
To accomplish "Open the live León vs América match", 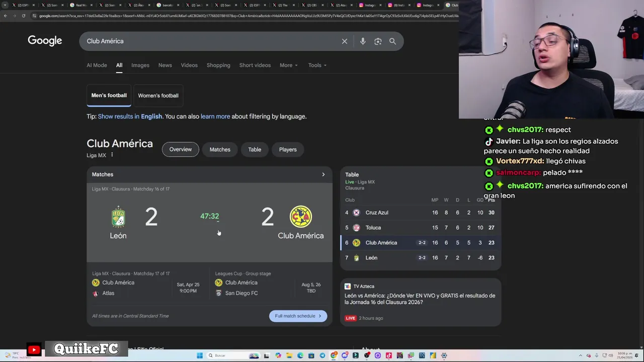I will click(209, 223).
